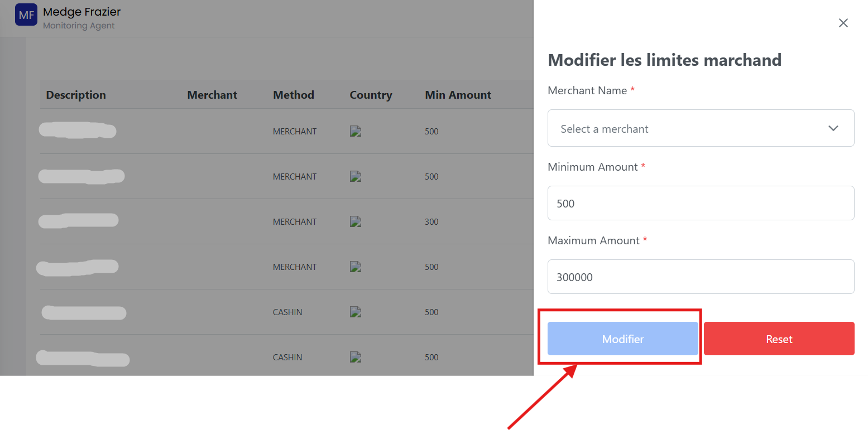Select the Maximum Amount input field
868x430 pixels.
[701, 277]
